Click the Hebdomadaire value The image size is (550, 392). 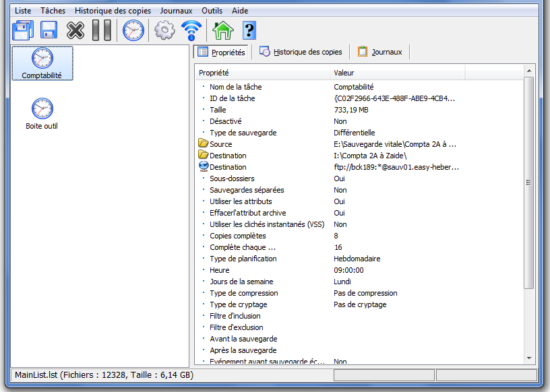(x=357, y=259)
